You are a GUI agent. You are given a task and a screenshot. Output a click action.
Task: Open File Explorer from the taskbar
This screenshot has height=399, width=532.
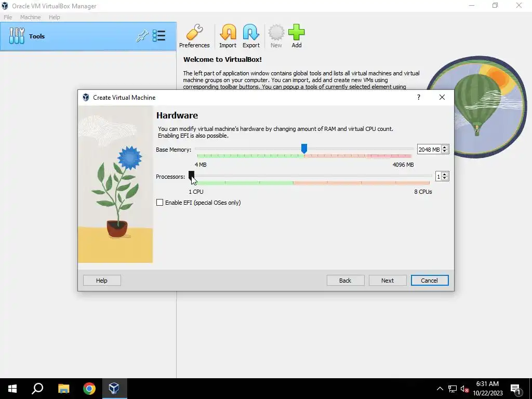click(63, 389)
